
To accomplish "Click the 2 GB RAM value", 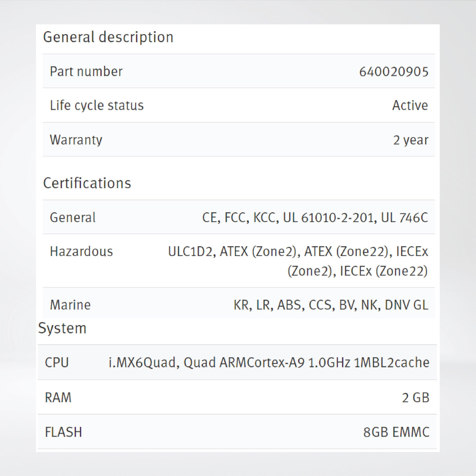I will (415, 397).
